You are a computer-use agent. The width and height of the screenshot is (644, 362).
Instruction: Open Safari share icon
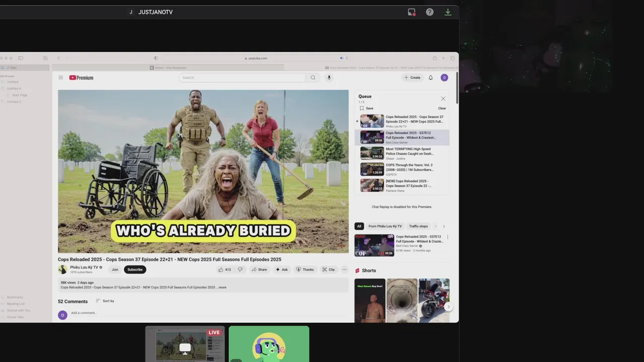(x=435, y=58)
